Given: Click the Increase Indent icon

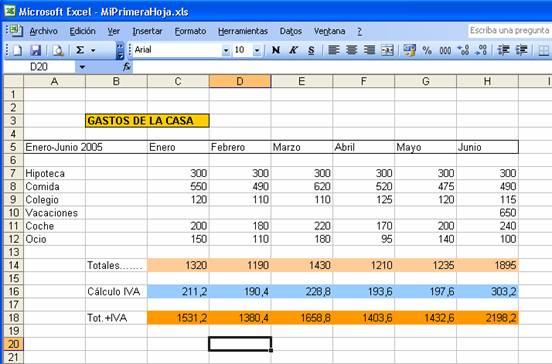Looking at the screenshot, I should [x=521, y=50].
